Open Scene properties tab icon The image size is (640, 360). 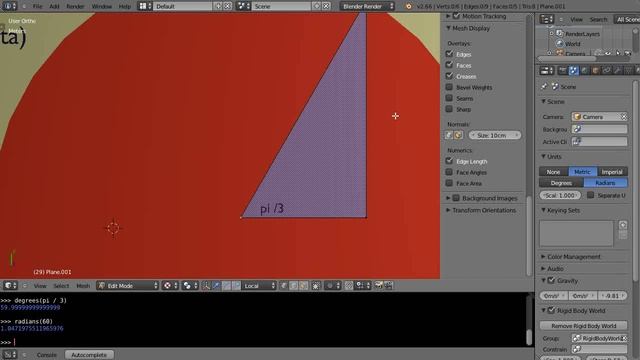(573, 71)
